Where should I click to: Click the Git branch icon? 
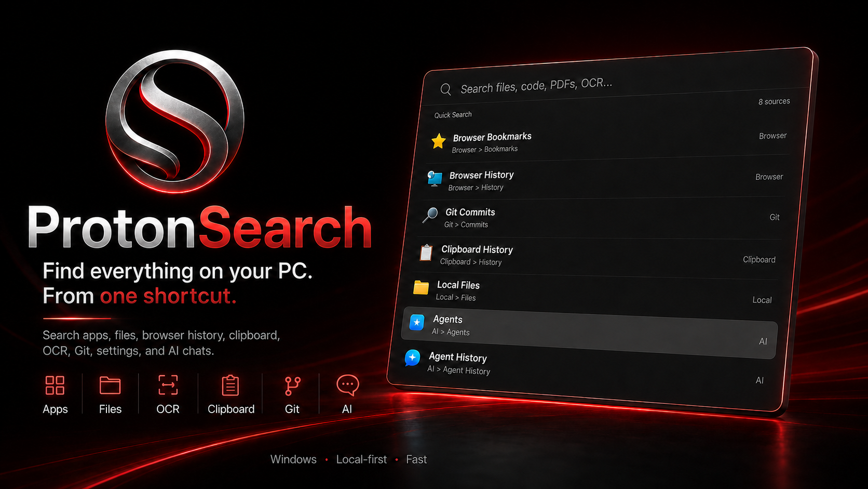point(292,386)
